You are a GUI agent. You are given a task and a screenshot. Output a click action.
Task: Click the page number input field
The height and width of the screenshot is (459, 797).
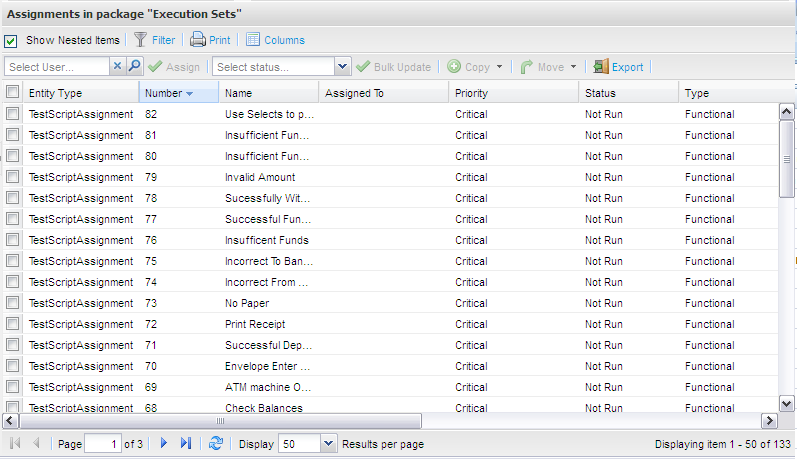(x=102, y=443)
